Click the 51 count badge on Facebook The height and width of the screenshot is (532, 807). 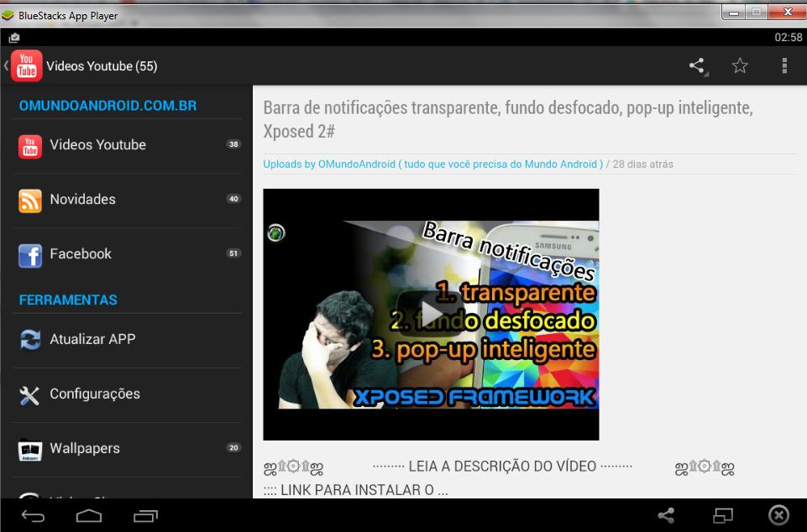pyautogui.click(x=233, y=253)
